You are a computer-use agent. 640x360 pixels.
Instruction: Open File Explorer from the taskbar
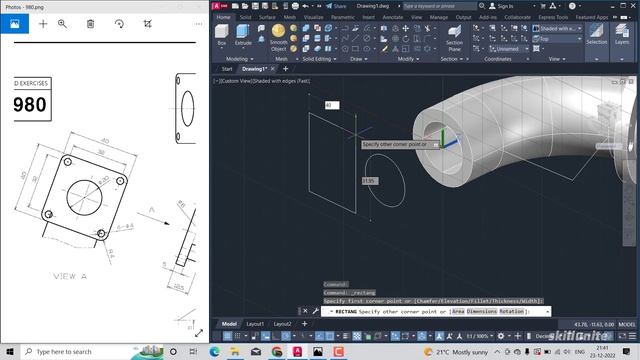point(235,351)
